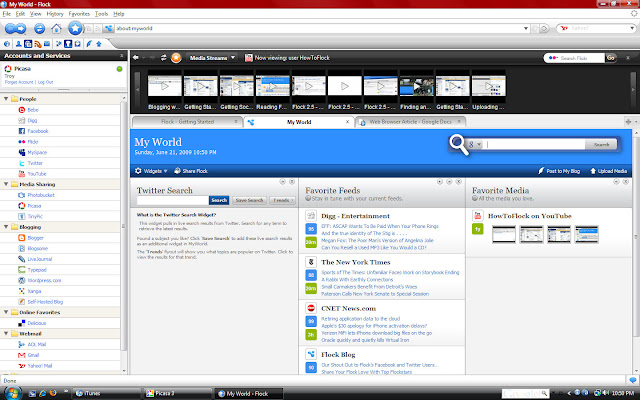Click the media bar swap arrows icon
The height and width of the screenshot is (400, 640).
pos(164,58)
